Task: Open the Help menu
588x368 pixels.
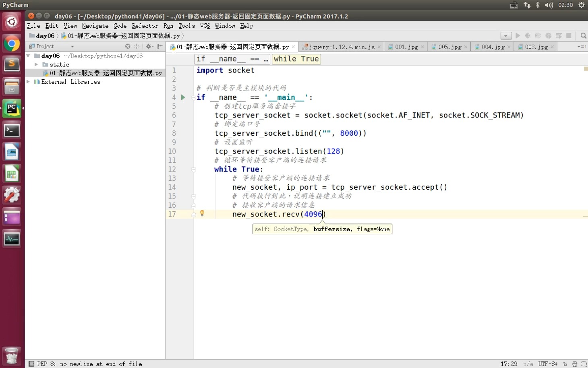Action: (x=246, y=26)
